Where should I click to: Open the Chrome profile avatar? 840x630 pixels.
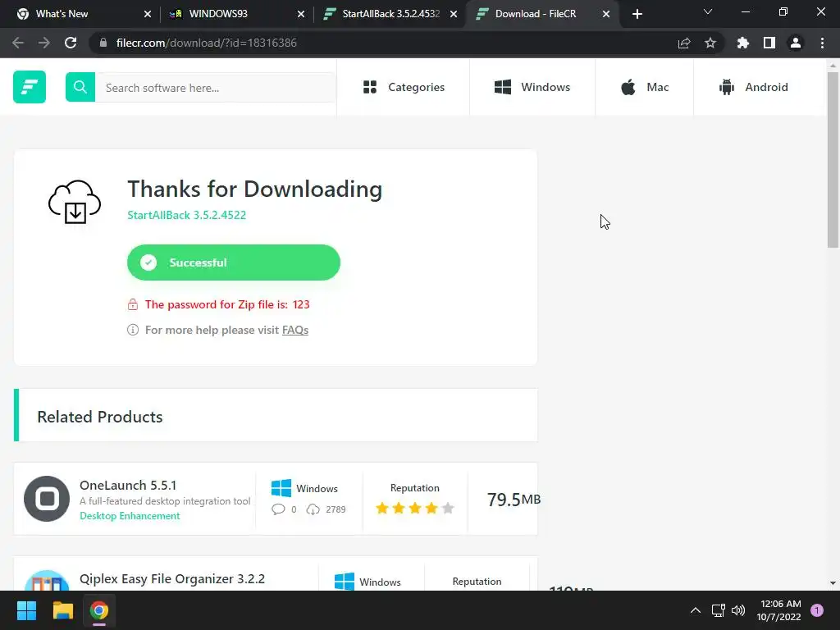tap(796, 43)
